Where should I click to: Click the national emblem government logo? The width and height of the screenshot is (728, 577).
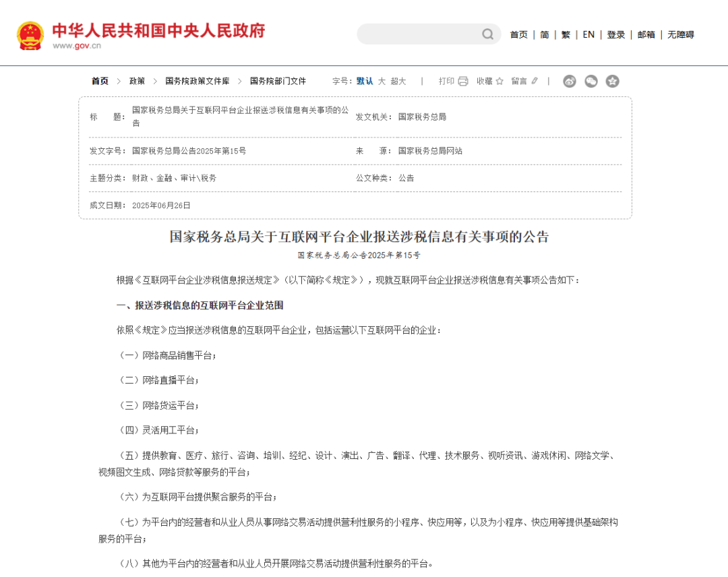[30, 34]
